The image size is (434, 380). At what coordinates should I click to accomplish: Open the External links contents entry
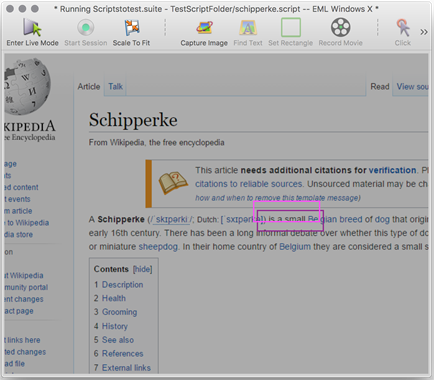tap(126, 368)
